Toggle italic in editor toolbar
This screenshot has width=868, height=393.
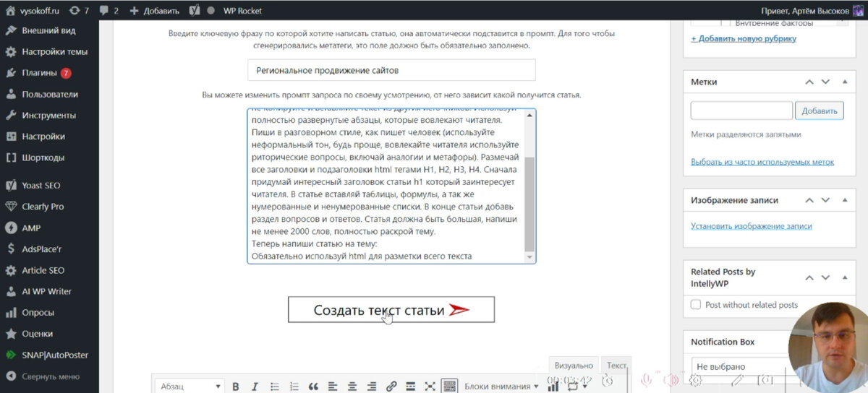(255, 386)
